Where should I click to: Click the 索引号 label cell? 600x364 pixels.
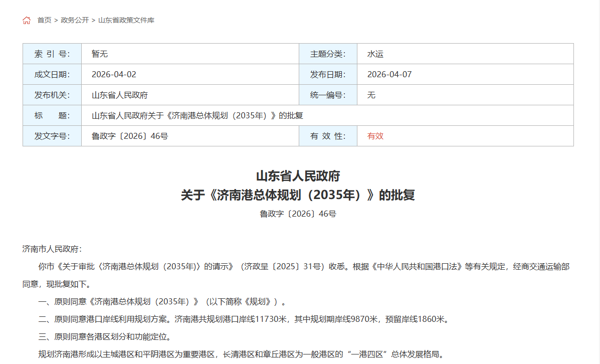52,54
